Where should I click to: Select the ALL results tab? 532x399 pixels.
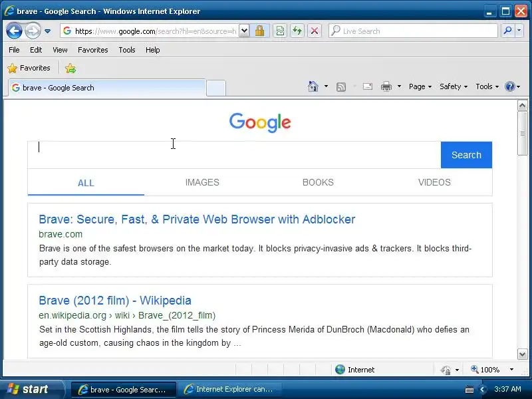pos(86,183)
